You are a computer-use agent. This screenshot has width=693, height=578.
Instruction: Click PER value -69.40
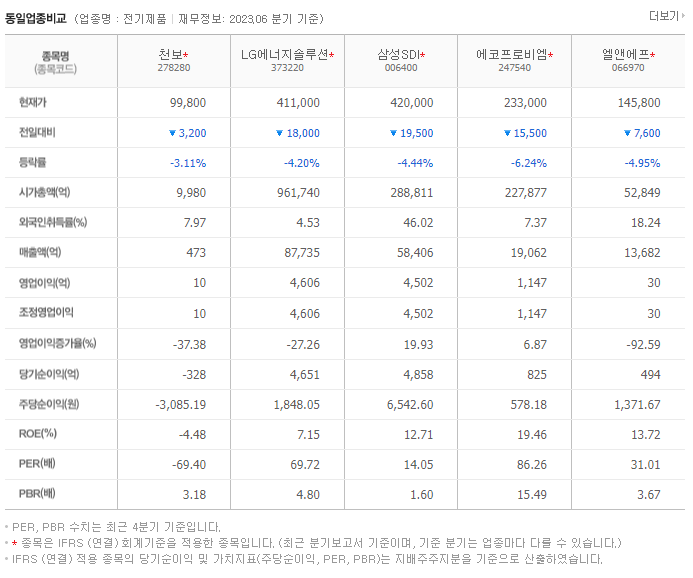189,465
